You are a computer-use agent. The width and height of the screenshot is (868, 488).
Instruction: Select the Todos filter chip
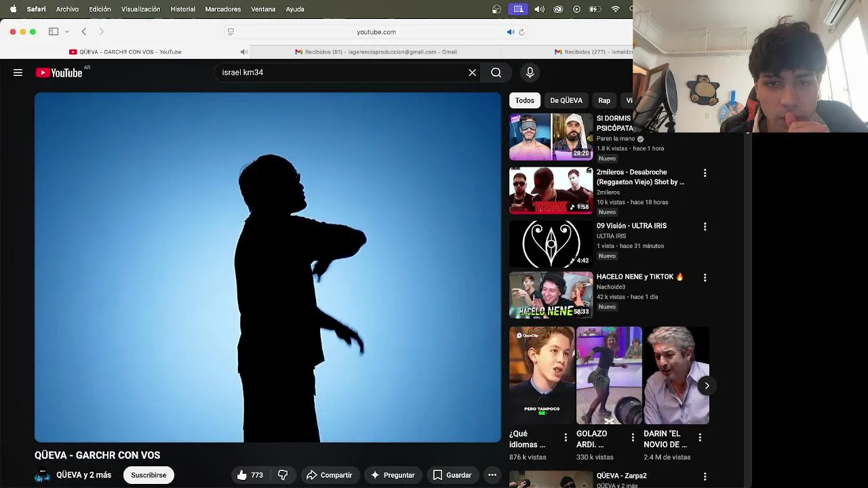point(524,100)
